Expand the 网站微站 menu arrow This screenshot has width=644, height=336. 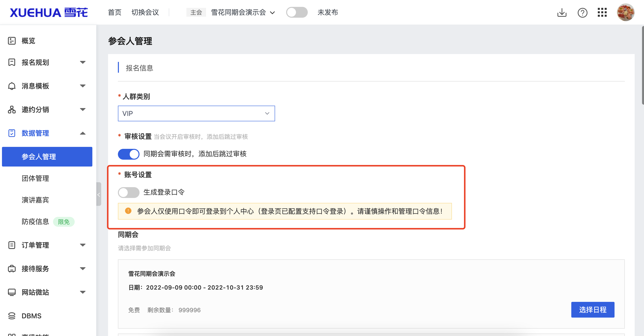[x=83, y=292]
